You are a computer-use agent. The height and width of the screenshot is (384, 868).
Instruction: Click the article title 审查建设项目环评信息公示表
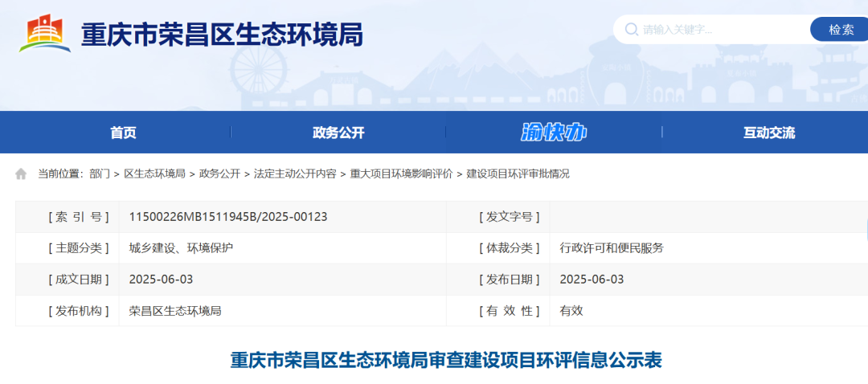[446, 360]
